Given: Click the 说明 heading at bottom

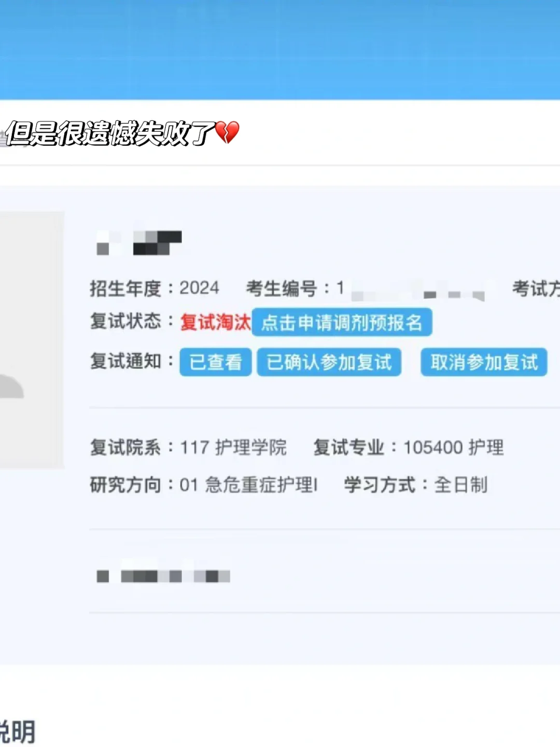Looking at the screenshot, I should (18, 732).
